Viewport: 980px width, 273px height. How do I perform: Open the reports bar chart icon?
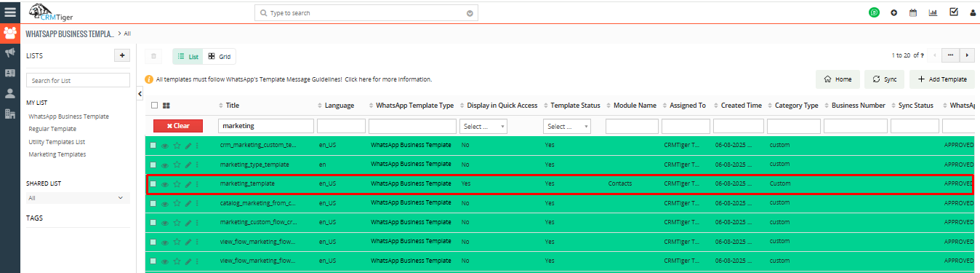point(933,12)
